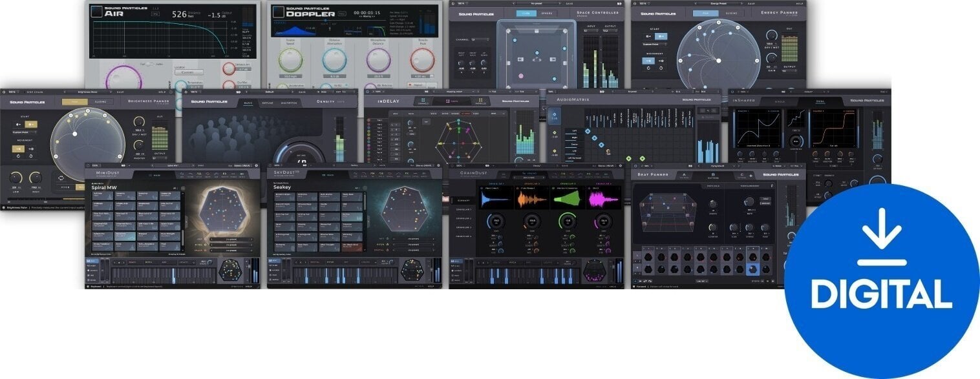Viewport: 980px width, 379px height.
Task: Click the round blue knob between InShaper curves
Action: tap(796, 141)
